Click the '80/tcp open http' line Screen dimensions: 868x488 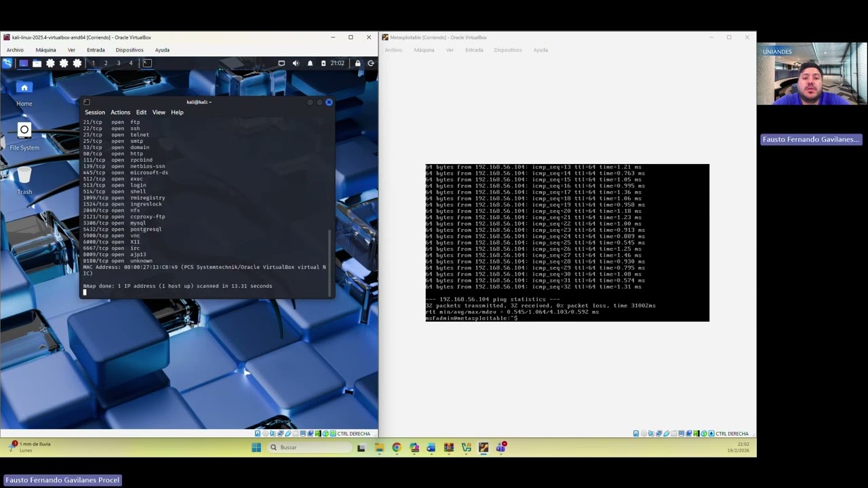(113, 154)
